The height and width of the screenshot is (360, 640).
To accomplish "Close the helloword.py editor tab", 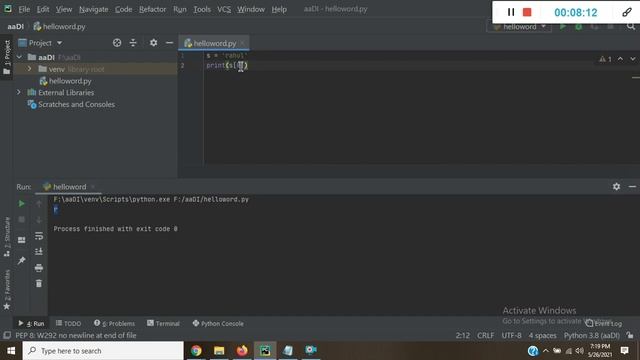I will pos(242,43).
